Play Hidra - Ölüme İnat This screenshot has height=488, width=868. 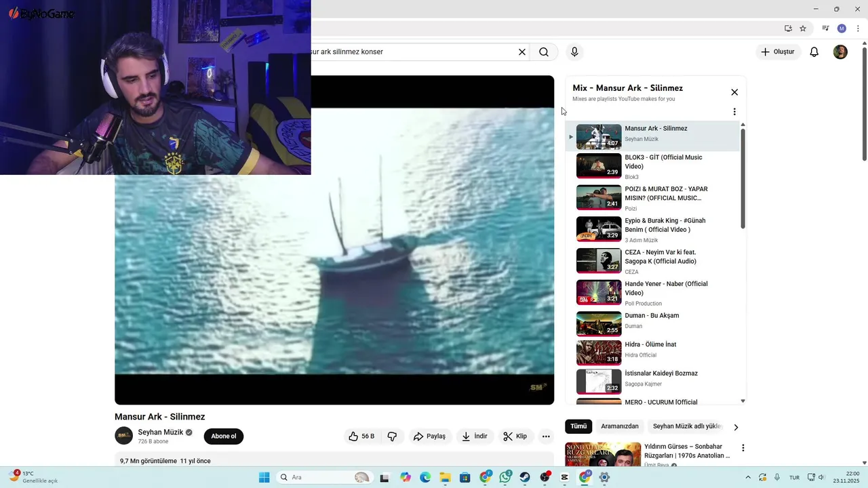pos(654,352)
